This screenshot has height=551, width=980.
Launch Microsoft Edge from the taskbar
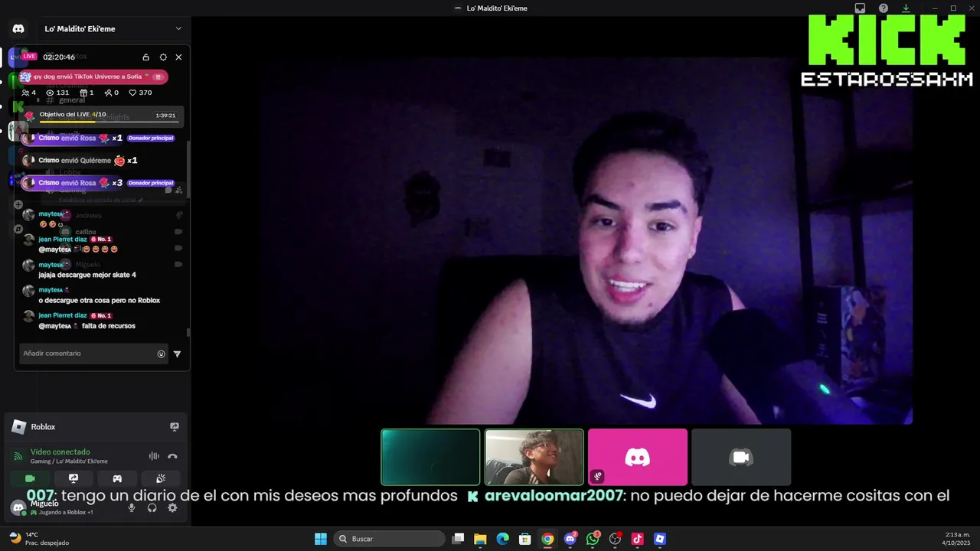coord(502,539)
